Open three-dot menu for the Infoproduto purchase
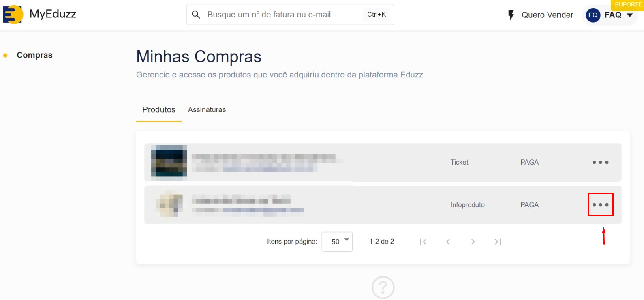Screen dimensions: 644x300 tap(600, 205)
